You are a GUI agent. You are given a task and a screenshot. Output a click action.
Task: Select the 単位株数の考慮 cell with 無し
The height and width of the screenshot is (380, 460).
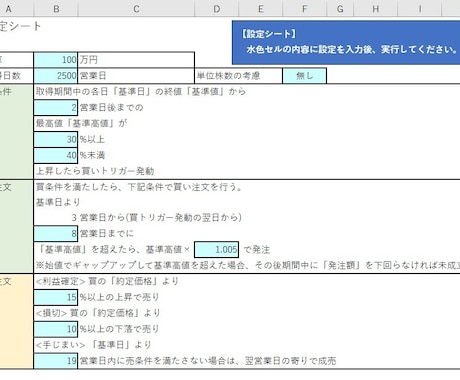tap(304, 76)
